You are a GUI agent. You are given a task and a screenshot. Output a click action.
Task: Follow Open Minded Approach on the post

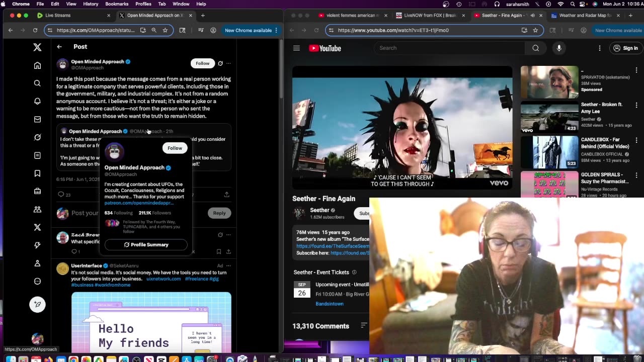point(202,63)
